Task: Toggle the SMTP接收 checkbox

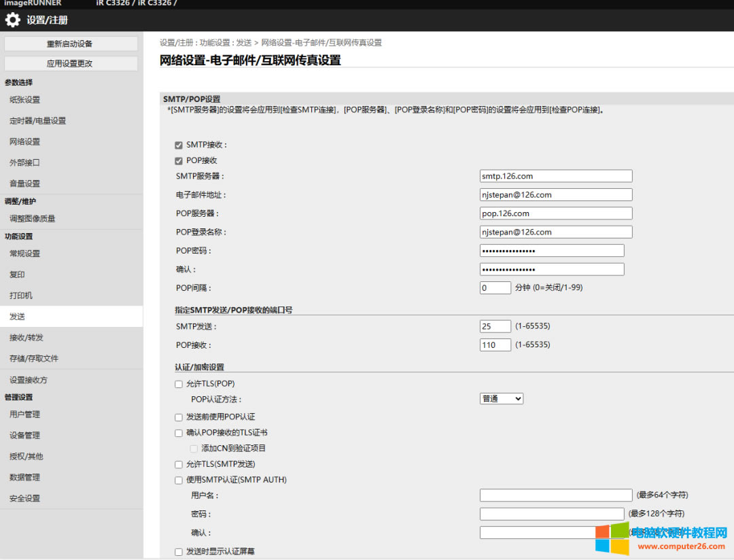Action: point(179,145)
